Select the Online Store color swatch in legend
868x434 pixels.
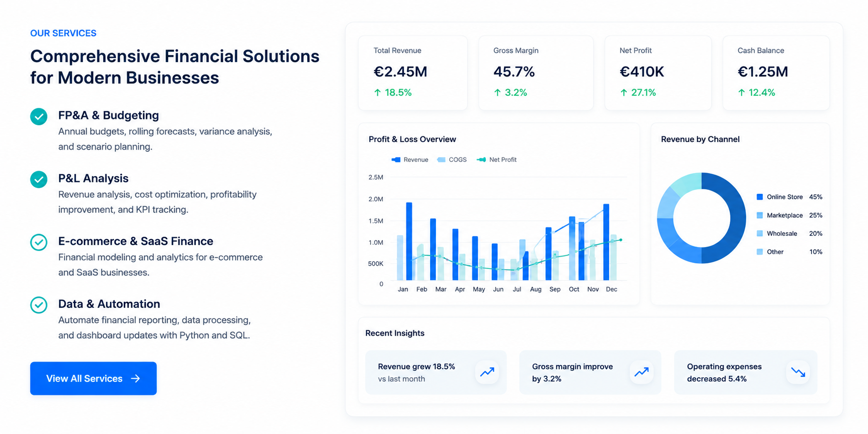[x=759, y=197]
